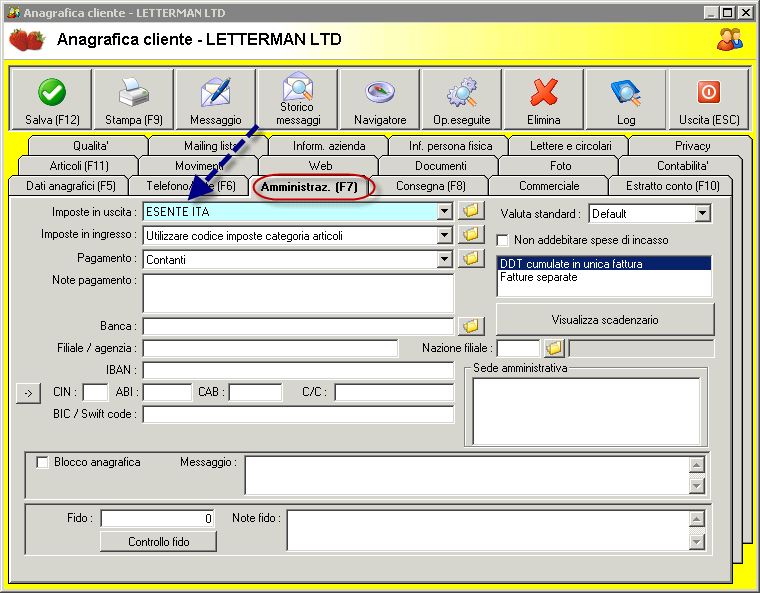This screenshot has height=593, width=760.
Task: Enable the Blocco anagrafica checkbox
Action: (x=43, y=463)
